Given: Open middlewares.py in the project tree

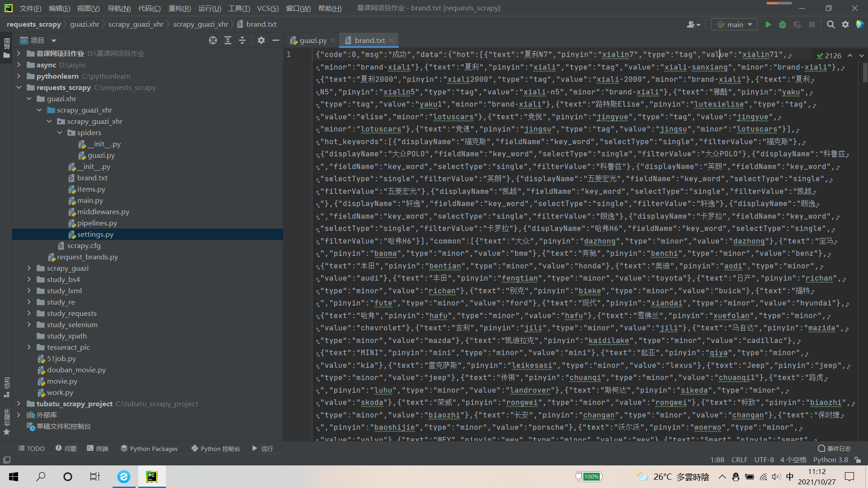Looking at the screenshot, I should [x=103, y=211].
